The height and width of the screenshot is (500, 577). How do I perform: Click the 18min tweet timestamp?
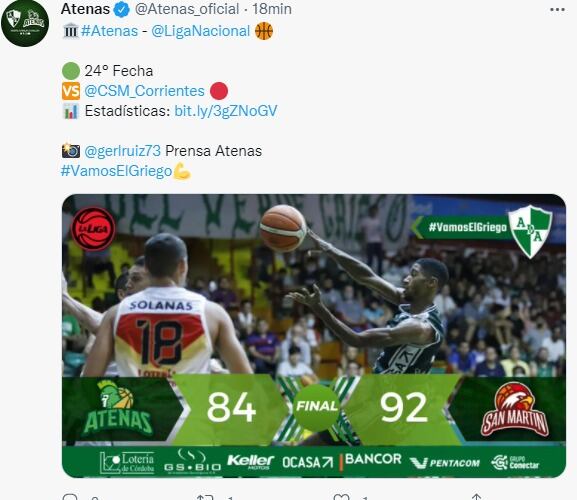tap(272, 9)
